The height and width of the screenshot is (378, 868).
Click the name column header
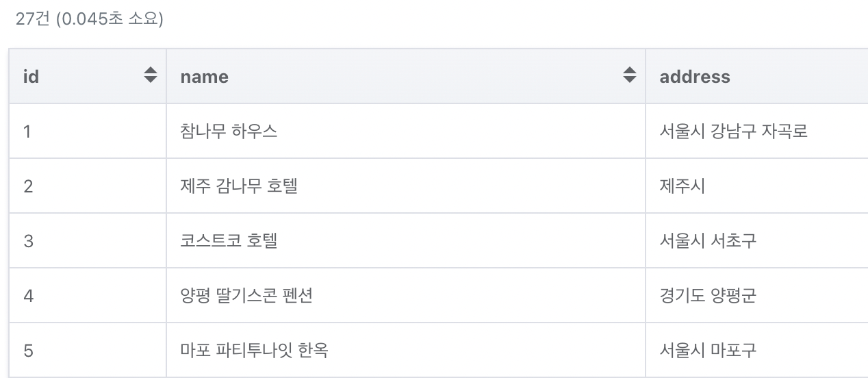click(406, 76)
